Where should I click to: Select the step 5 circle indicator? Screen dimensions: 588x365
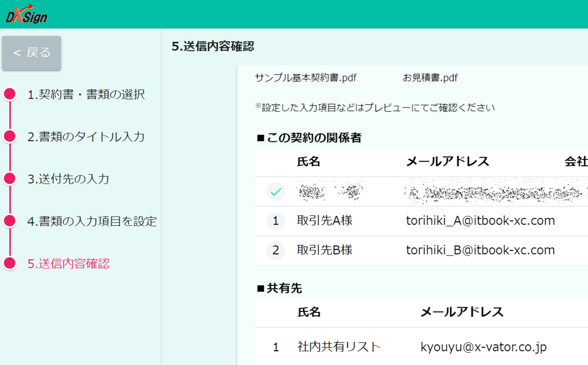[10, 263]
